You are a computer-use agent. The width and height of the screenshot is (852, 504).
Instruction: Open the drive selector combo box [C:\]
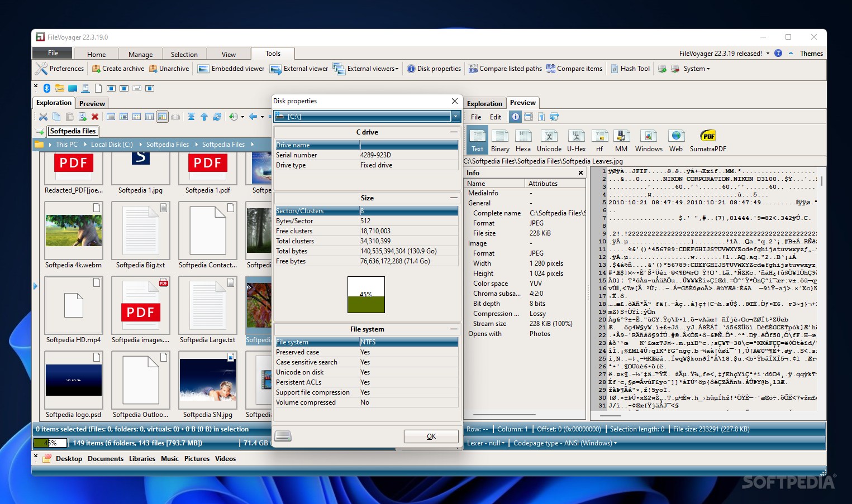pos(367,117)
